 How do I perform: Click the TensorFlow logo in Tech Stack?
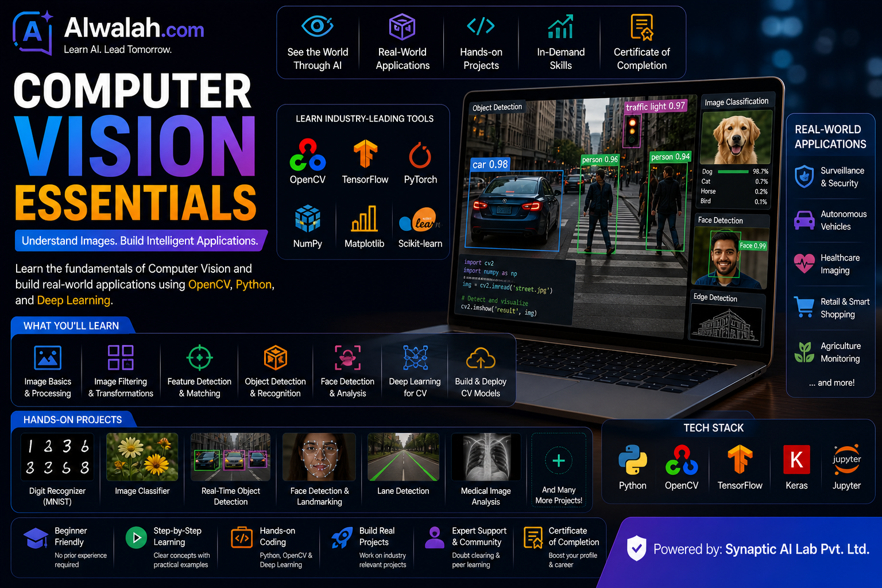pos(740,460)
